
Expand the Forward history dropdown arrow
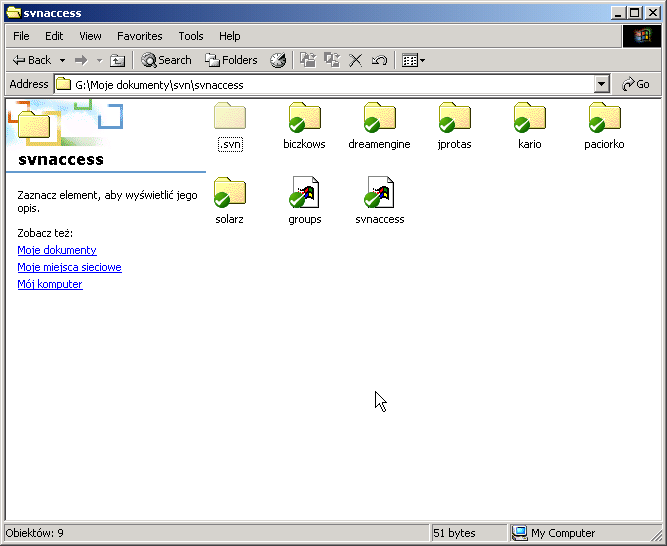coord(100,60)
